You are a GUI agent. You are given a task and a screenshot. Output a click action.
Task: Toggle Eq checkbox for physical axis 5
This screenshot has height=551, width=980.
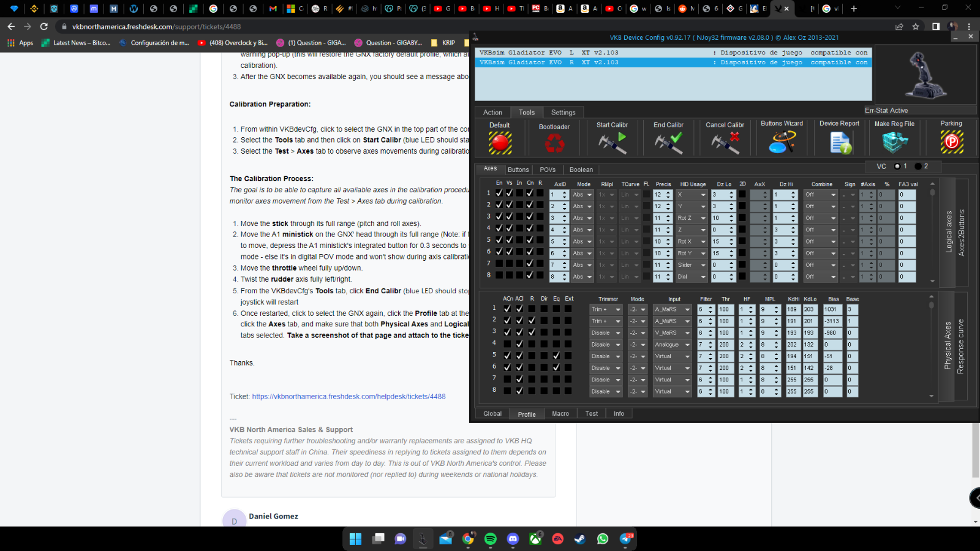(x=556, y=356)
